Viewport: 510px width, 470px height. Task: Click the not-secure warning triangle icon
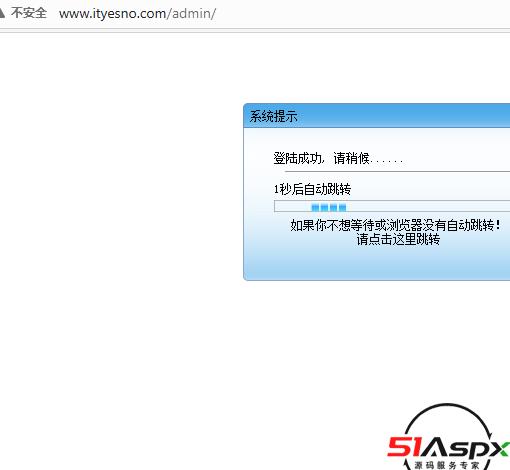pos(2,13)
